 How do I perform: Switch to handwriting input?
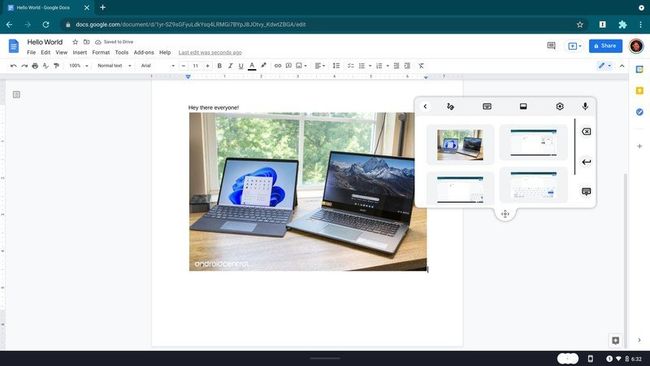[x=451, y=107]
